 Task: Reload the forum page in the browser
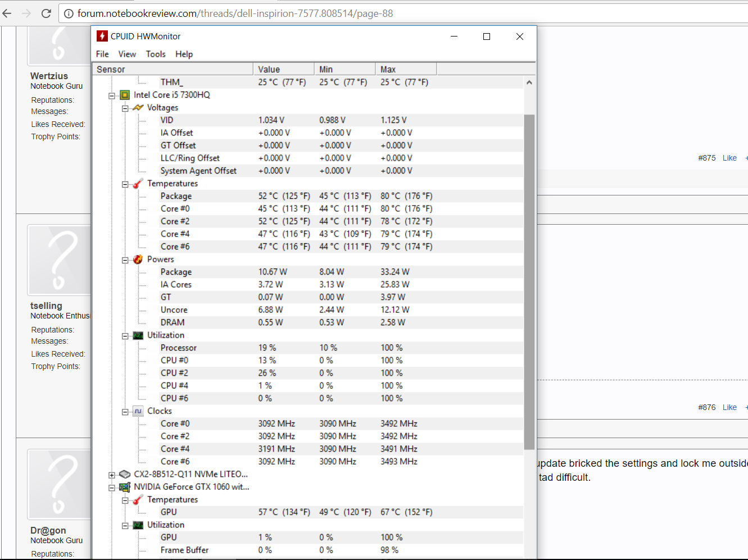46,13
